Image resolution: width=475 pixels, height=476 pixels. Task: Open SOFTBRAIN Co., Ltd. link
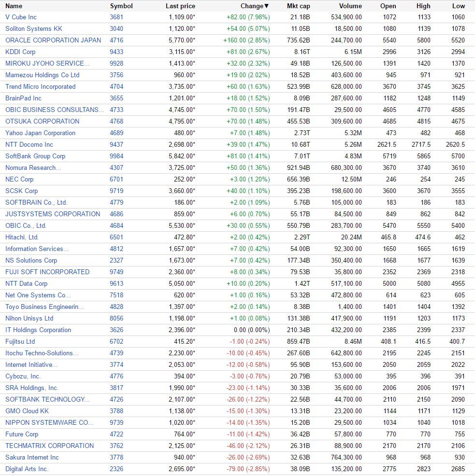(x=36, y=202)
